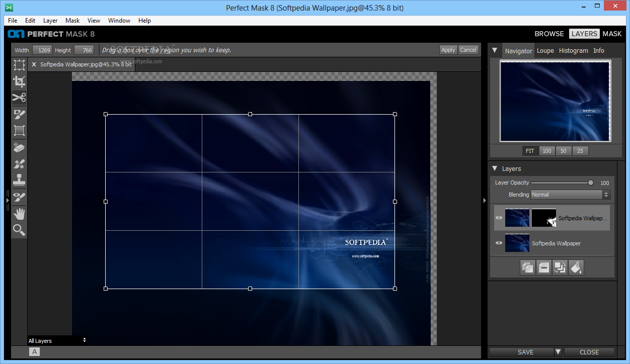This screenshot has height=364, width=630.
Task: Open the All Layers dropdown
Action: point(57,340)
